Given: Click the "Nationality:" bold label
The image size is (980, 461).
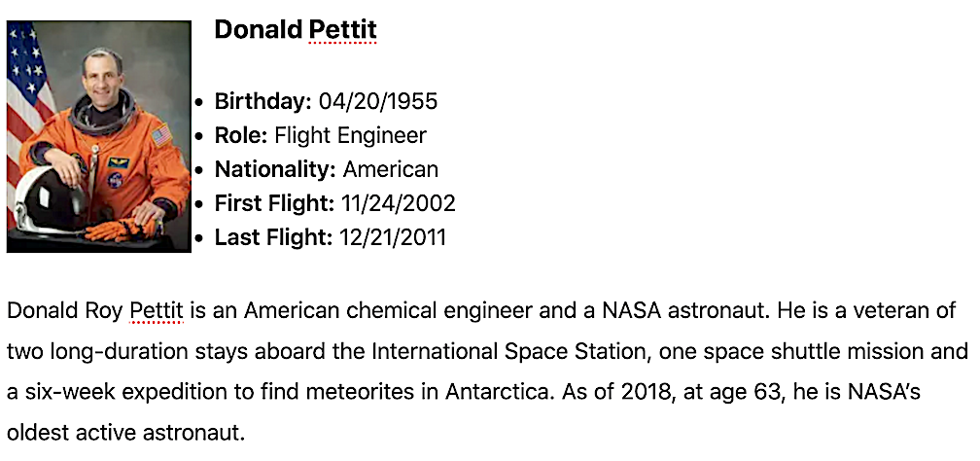Looking at the screenshot, I should 275,169.
